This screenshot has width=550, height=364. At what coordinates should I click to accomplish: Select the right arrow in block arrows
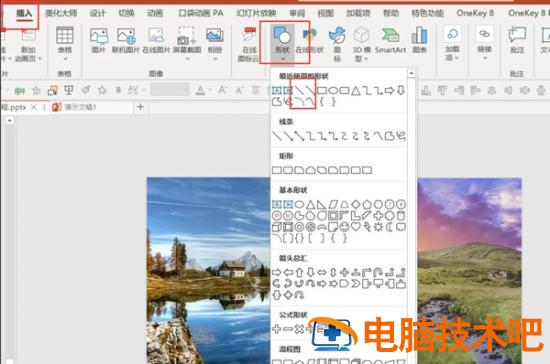(277, 272)
